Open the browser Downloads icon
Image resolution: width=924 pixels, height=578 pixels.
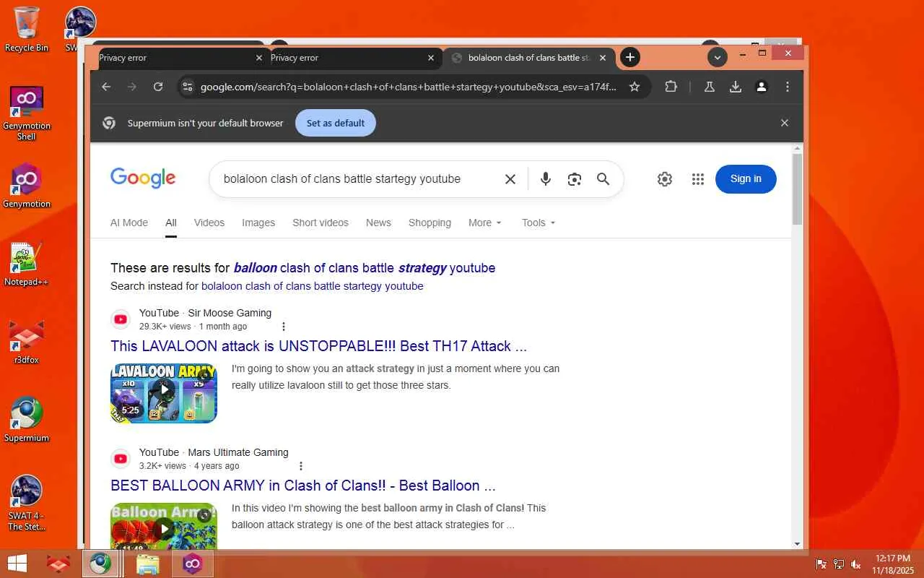click(736, 87)
